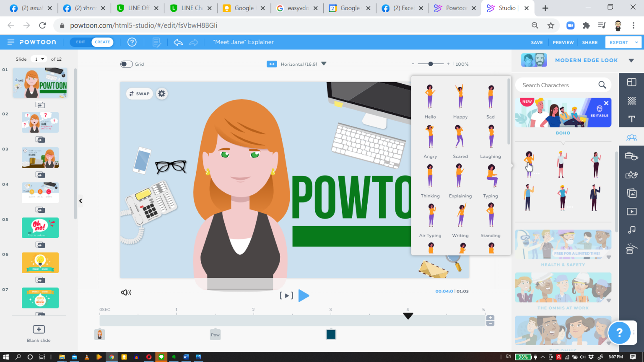Switch from Edit to Create mode
Screen dimensions: 644x362
point(102,42)
